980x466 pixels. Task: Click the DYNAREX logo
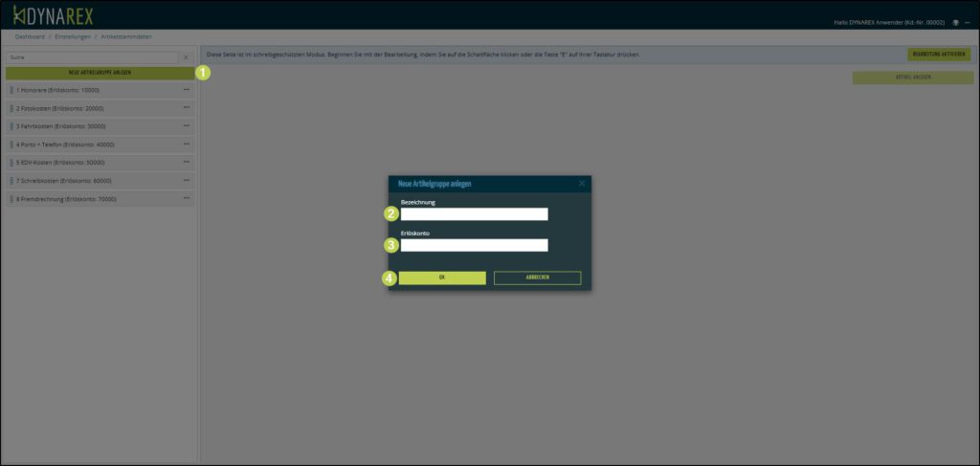53,15
